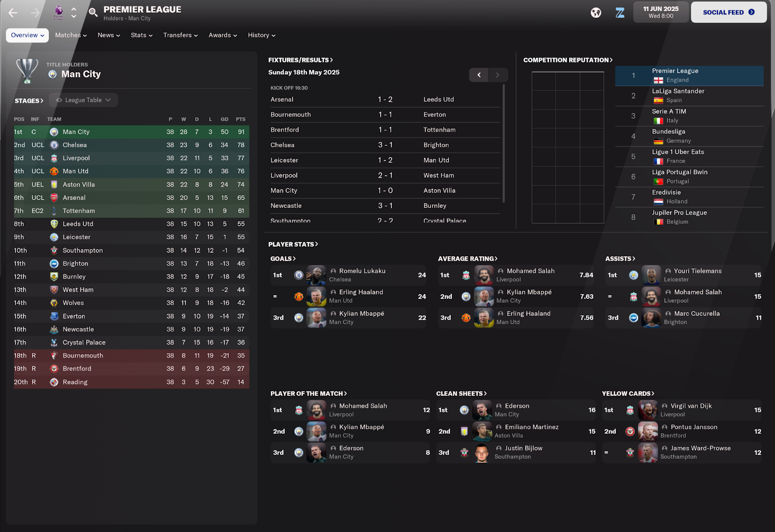Viewport: 775px width, 532px height.
Task: Expand the Stats menu
Action: pyautogui.click(x=141, y=35)
